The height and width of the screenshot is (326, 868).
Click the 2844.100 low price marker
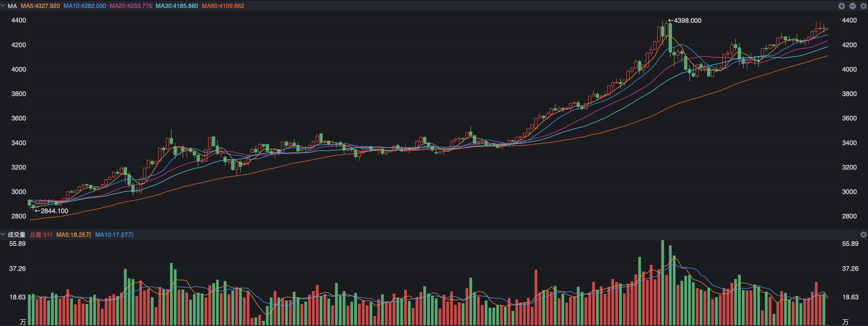tap(54, 211)
